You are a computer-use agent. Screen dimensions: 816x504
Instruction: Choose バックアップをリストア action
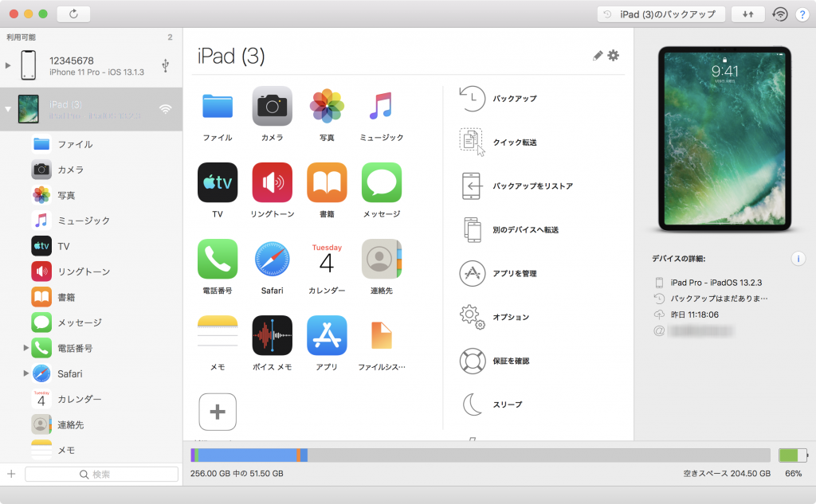click(516, 186)
